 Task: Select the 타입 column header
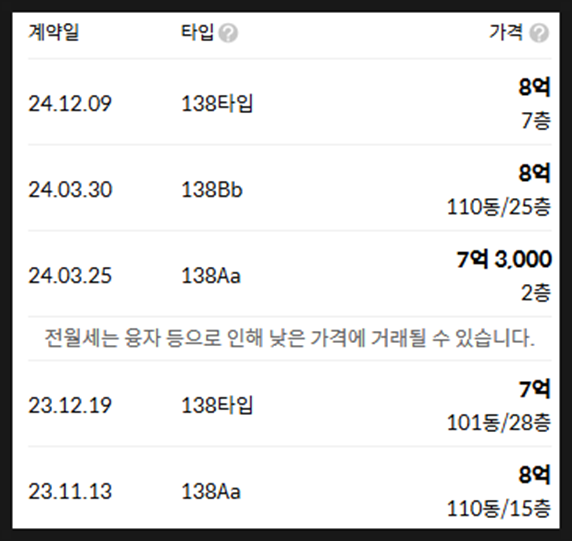pyautogui.click(x=197, y=32)
